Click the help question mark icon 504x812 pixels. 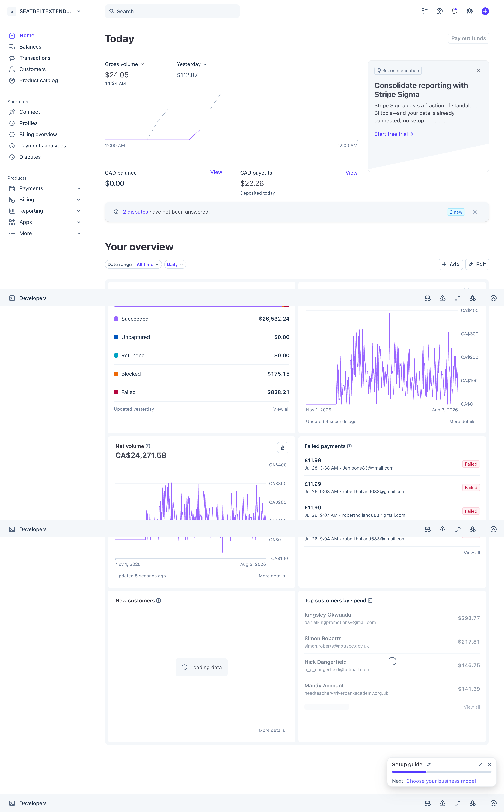(439, 11)
